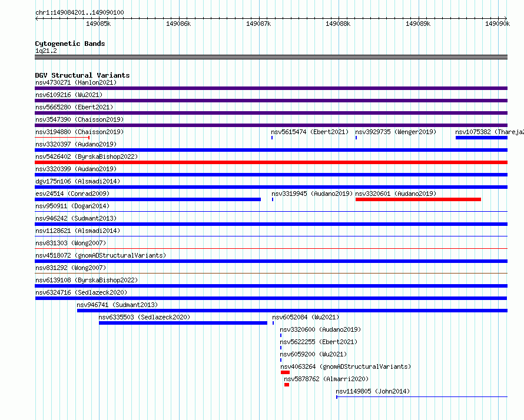Image resolution: width=524 pixels, height=420 pixels.
Task: Click the nsv5622255 (Ebert2021) label
Action: point(319,342)
